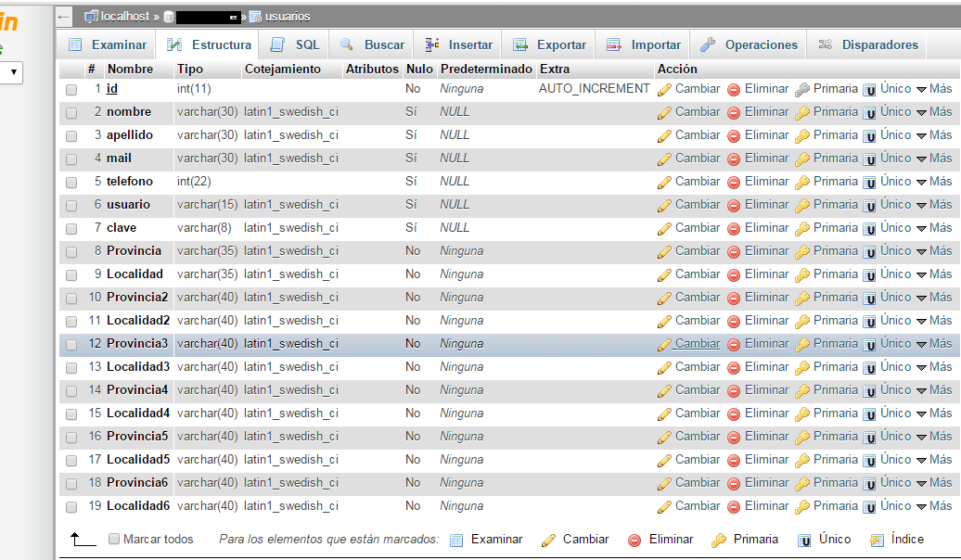This screenshot has height=560, width=961.
Task: Open the Más dropdown for usuario
Action: pos(935,205)
